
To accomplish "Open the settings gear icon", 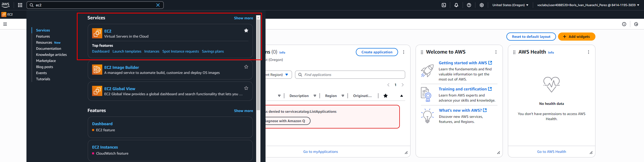I will 482,5.
